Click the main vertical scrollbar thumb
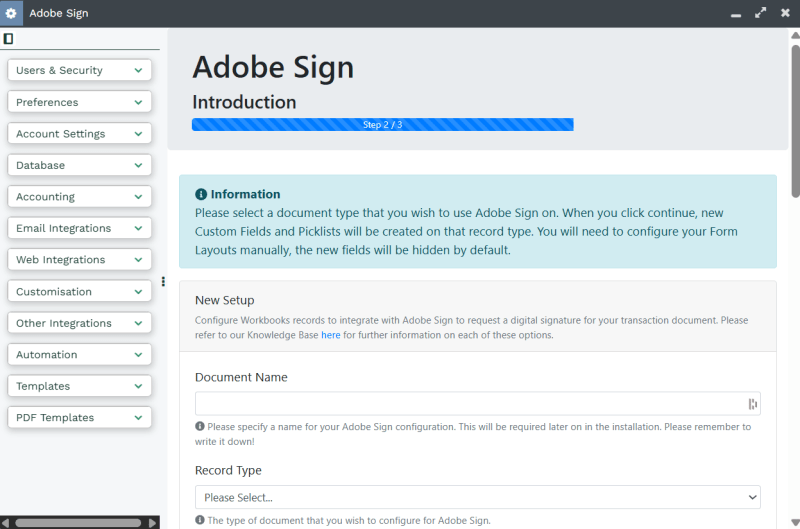Screen dimensions: 800x529 [x=795, y=121]
